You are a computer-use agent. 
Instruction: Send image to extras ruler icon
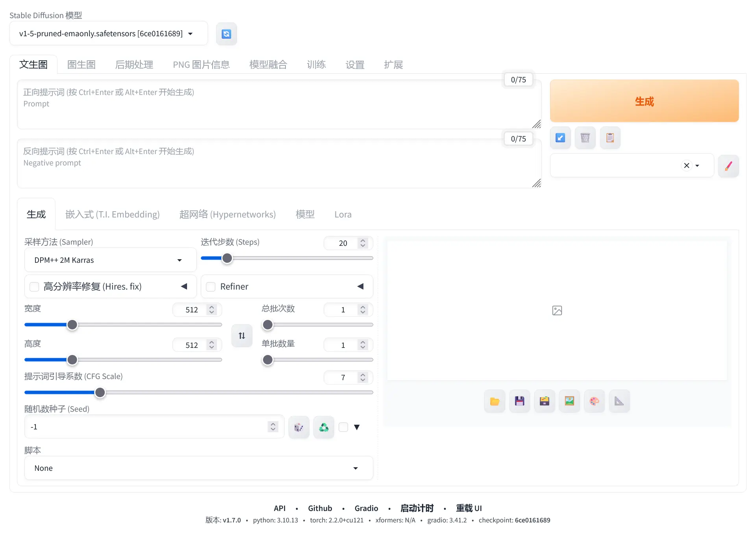[x=619, y=401]
